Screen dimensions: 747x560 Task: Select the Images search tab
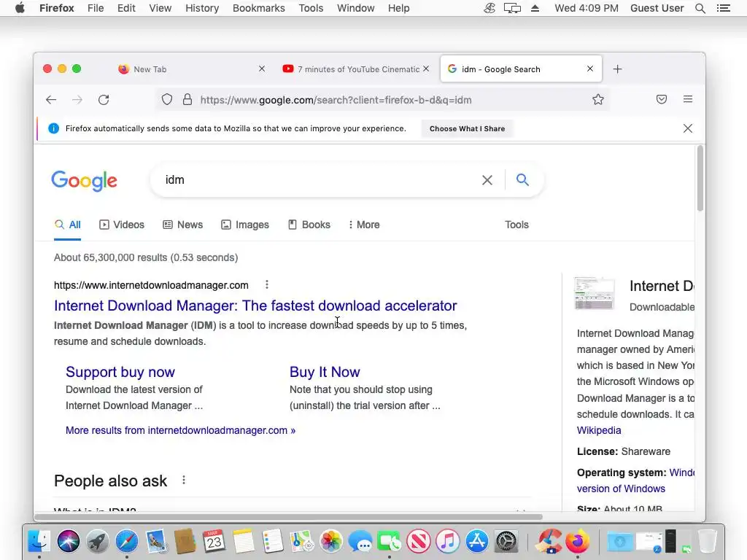click(x=245, y=225)
